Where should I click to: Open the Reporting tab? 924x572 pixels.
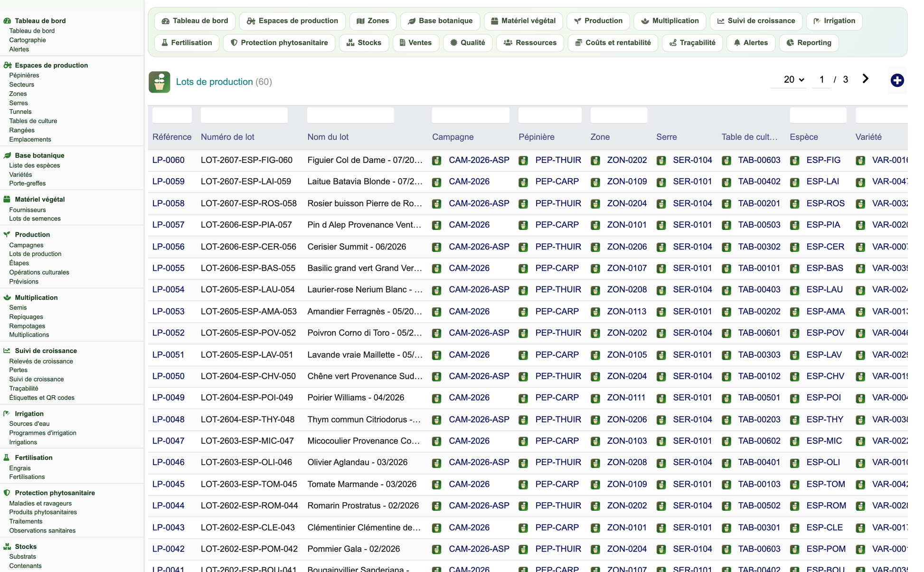click(x=809, y=43)
